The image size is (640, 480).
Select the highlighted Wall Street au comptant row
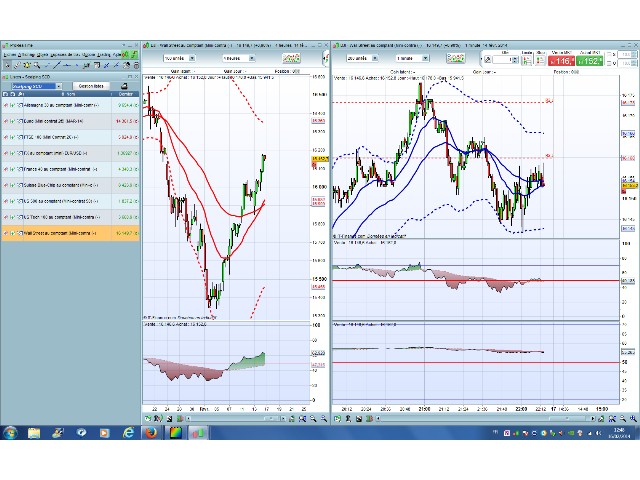pos(70,233)
